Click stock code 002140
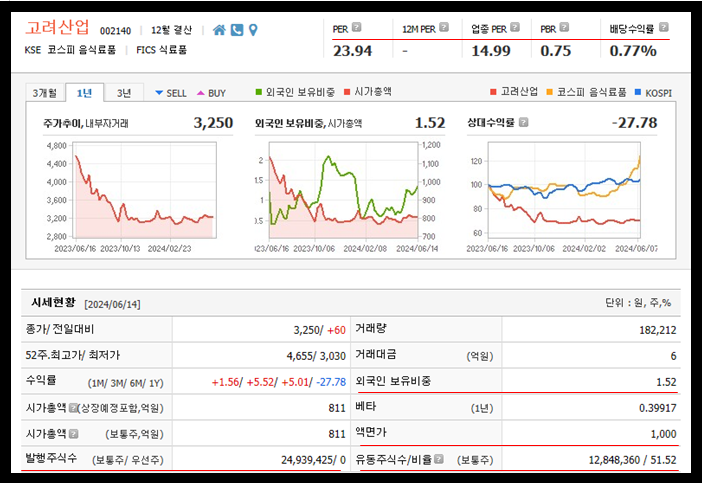Screen dimensions: 702x483 [x=116, y=31]
